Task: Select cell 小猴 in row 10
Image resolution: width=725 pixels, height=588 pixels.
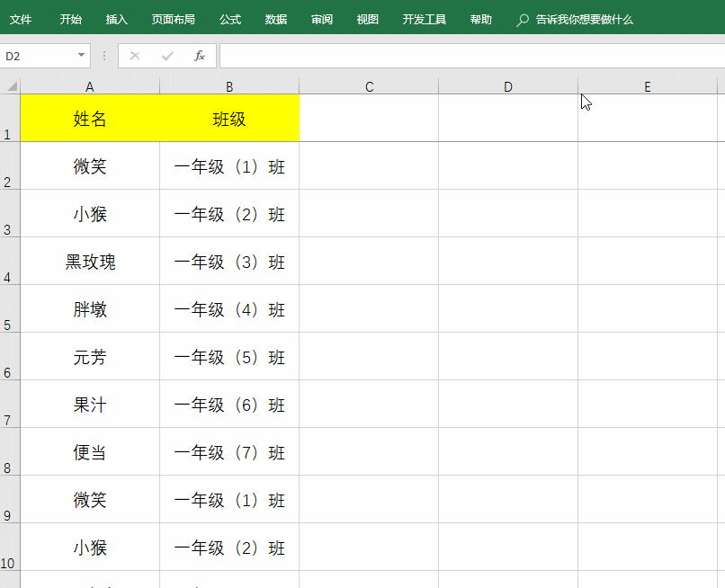Action: pyautogui.click(x=90, y=547)
